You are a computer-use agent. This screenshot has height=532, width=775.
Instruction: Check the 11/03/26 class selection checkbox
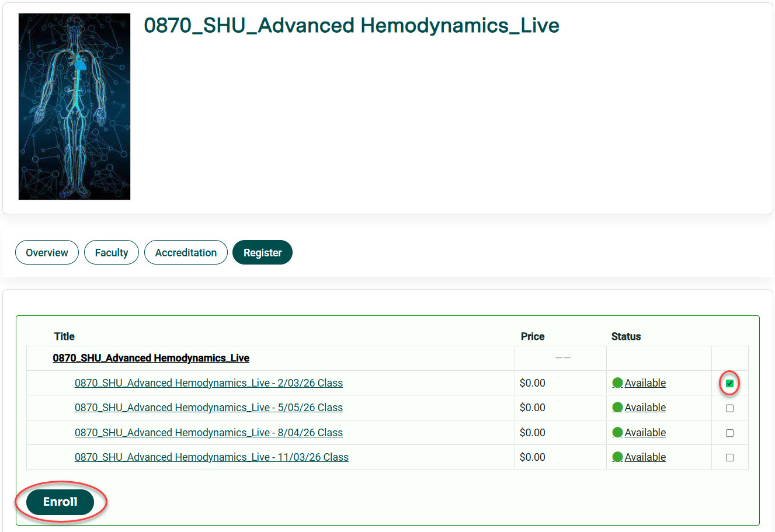tap(729, 457)
